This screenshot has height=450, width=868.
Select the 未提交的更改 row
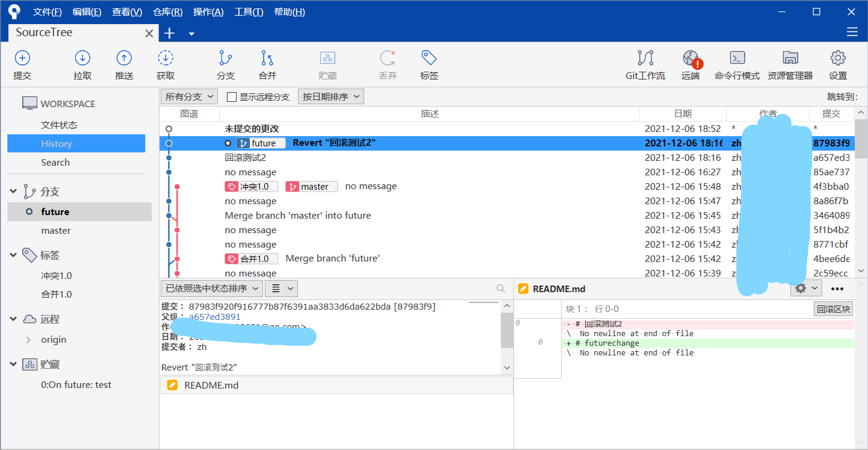(507, 129)
